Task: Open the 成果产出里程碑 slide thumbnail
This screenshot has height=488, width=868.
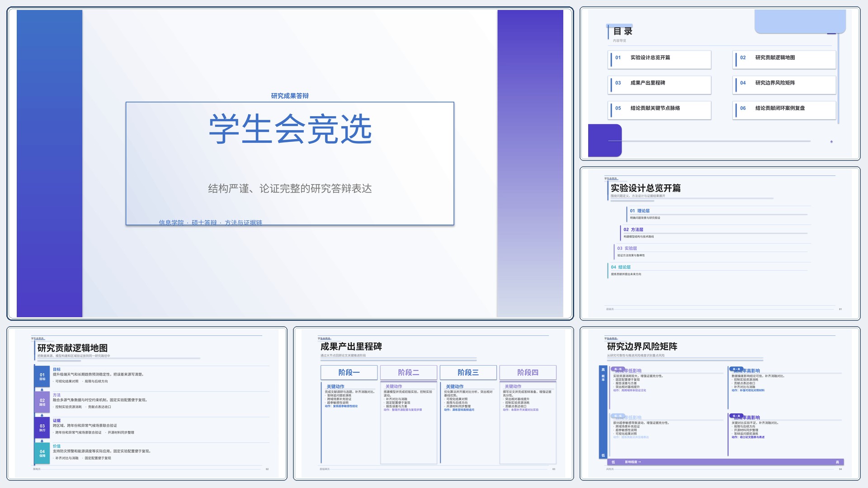Action: pyautogui.click(x=433, y=404)
